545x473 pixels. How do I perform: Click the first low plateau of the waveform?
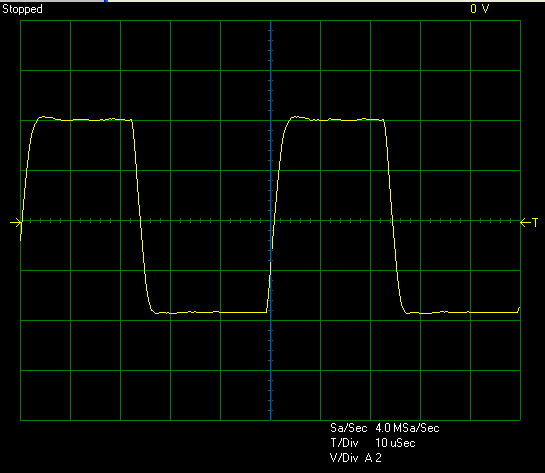(x=210, y=312)
